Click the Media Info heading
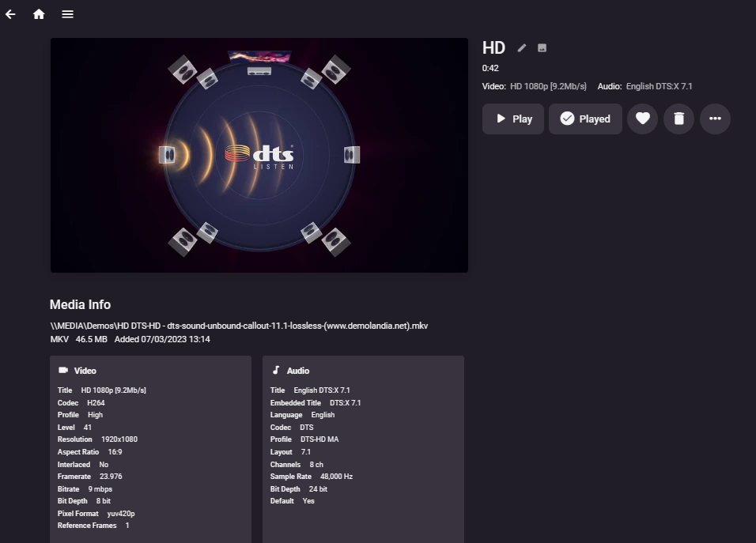The image size is (756, 543). coord(80,304)
